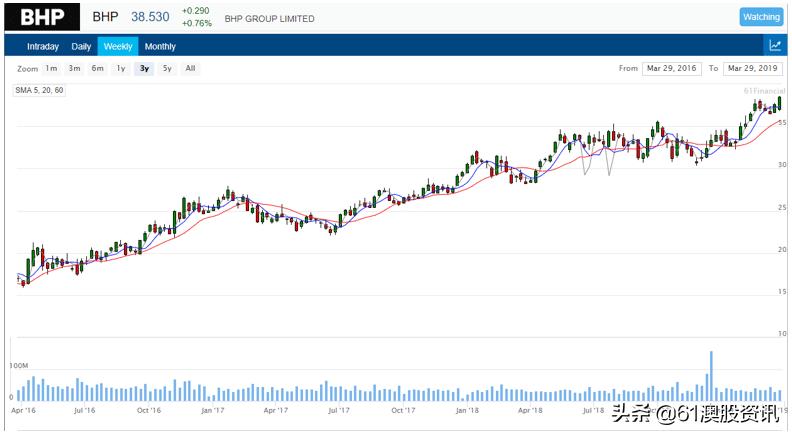The height and width of the screenshot is (436, 792).
Task: Edit the To date Mar 29, 2019
Action: 753,68
